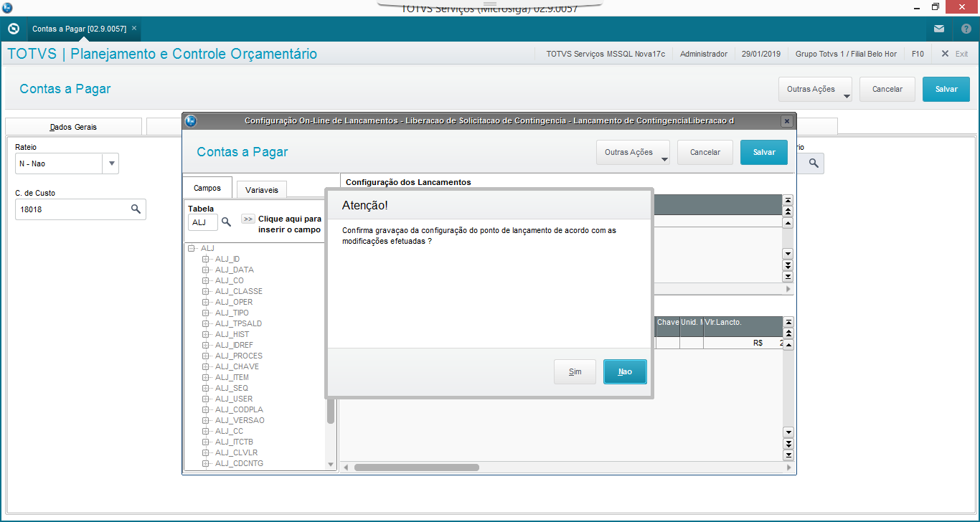Click the C. de Custo input field
The image size is (980, 522).
pos(80,209)
